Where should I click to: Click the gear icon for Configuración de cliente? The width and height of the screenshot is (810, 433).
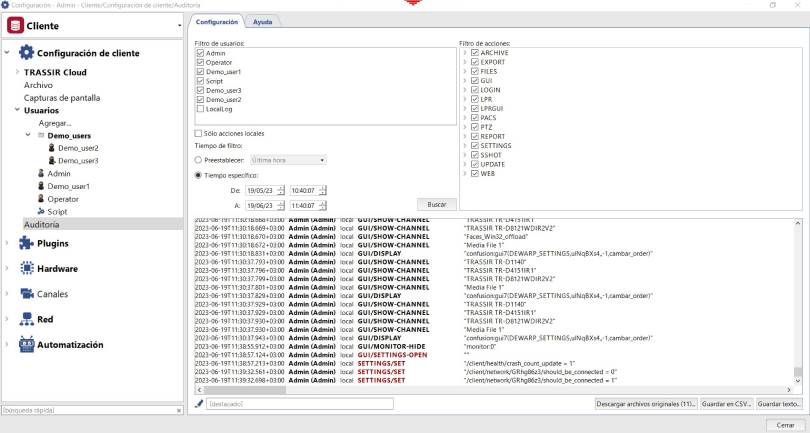(26, 53)
